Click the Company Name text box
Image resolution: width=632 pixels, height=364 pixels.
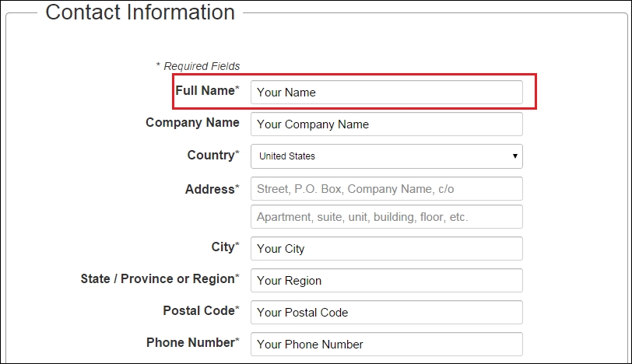[386, 124]
